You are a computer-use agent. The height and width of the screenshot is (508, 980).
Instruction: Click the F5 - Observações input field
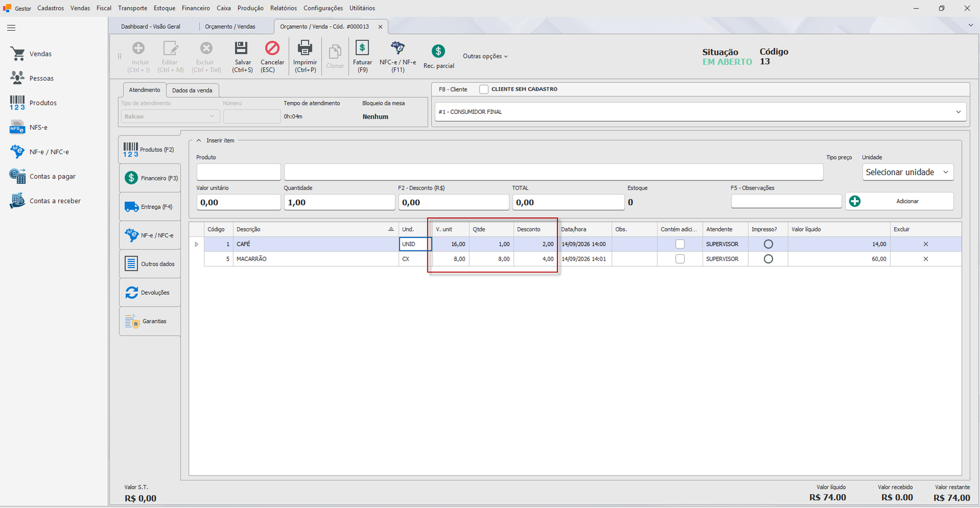click(786, 201)
